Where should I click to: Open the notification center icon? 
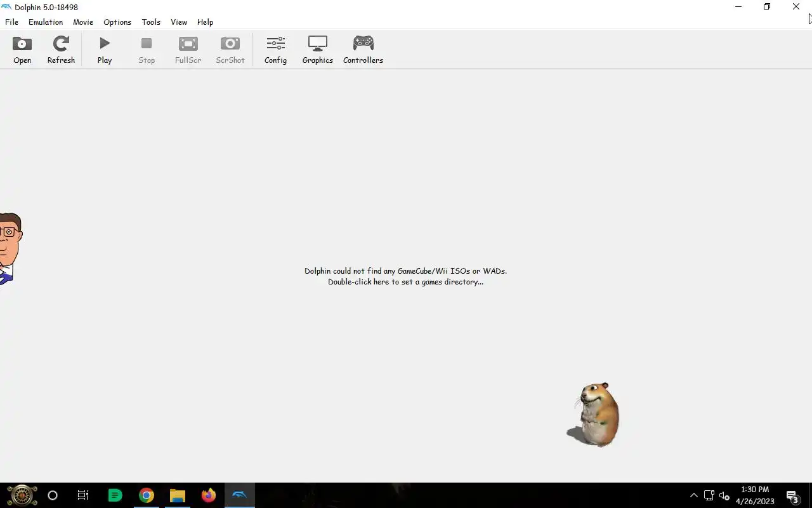point(792,496)
